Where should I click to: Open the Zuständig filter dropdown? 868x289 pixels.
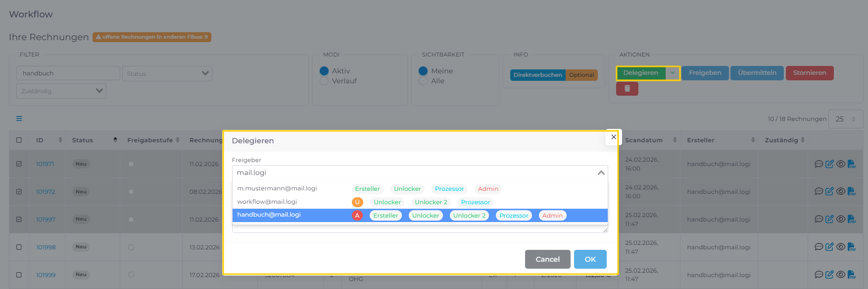[x=61, y=91]
